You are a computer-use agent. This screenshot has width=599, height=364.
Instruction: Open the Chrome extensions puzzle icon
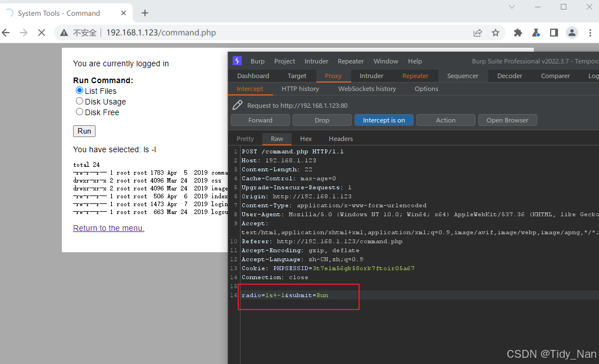pyautogui.click(x=518, y=33)
